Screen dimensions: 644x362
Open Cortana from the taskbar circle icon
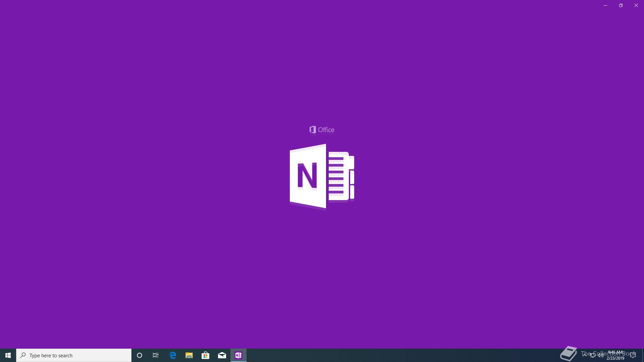tap(140, 355)
